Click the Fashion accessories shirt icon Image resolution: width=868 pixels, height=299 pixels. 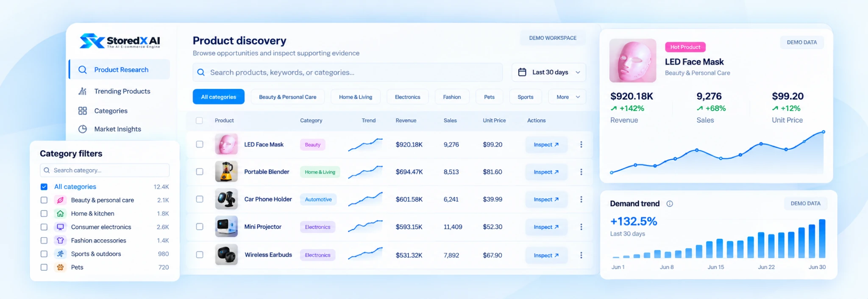(x=61, y=241)
